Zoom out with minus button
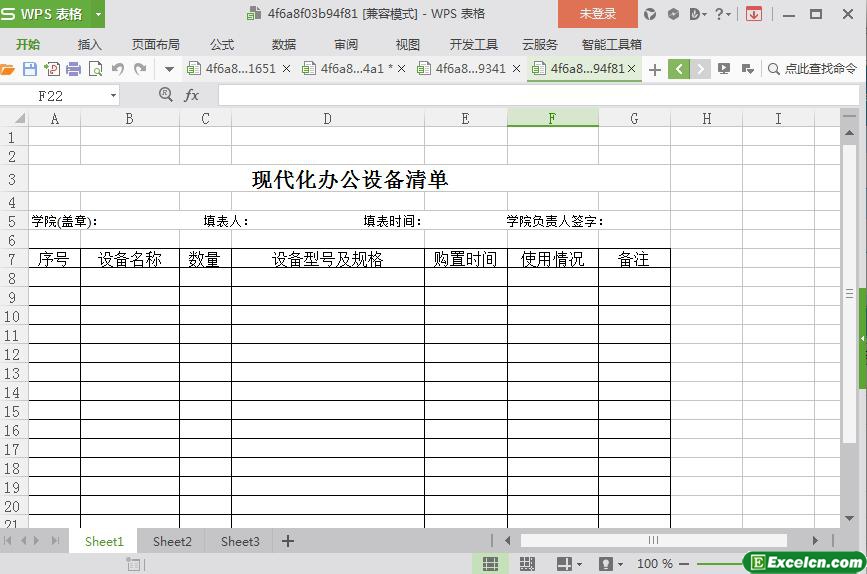This screenshot has height=574, width=867. 684,564
